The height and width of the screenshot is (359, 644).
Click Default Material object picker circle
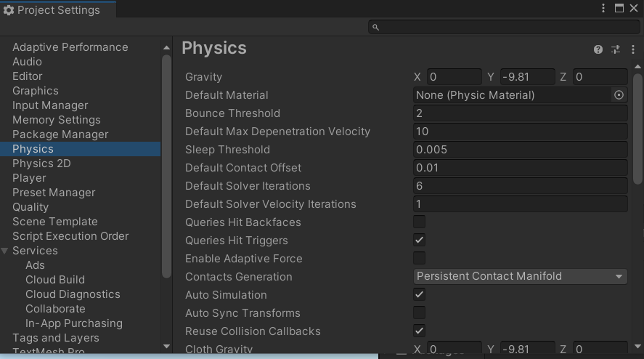[x=619, y=95]
